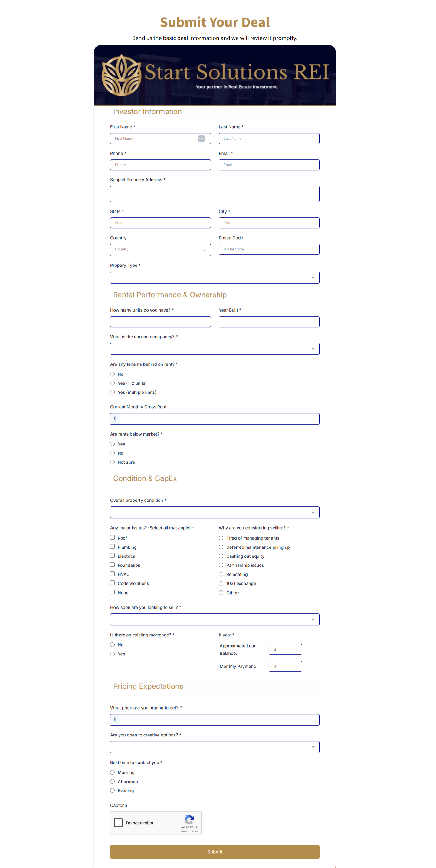
Task: Check the Roof major issue checkbox
Action: [x=112, y=537]
